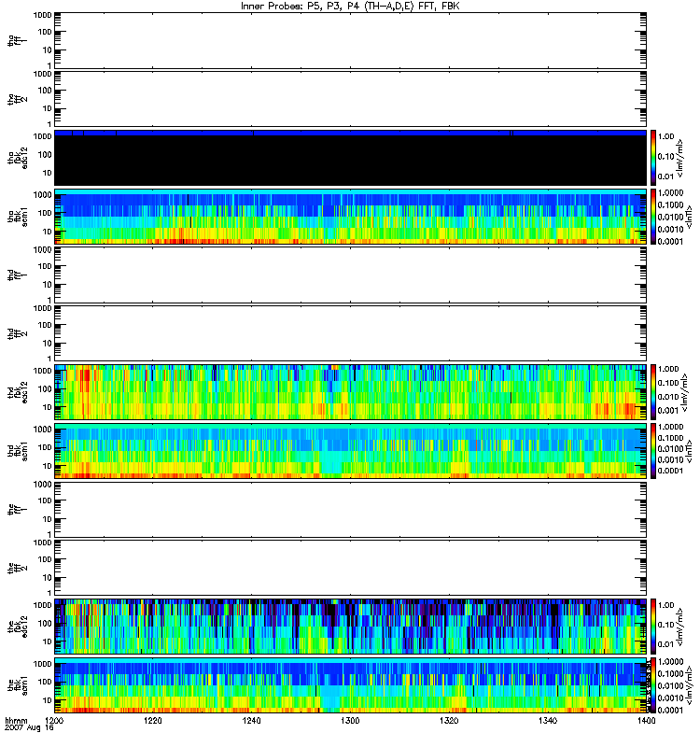Click the tha edc12 mV/m color bar

pos(653,158)
